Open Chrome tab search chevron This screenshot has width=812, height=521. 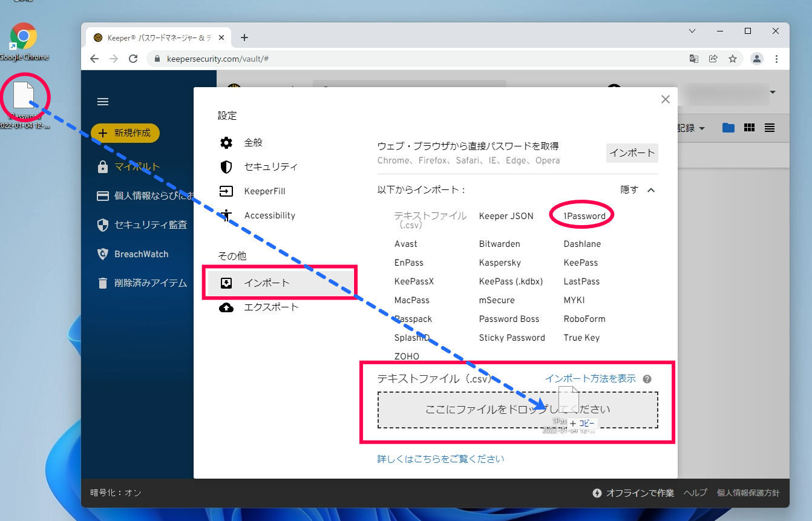(x=693, y=31)
